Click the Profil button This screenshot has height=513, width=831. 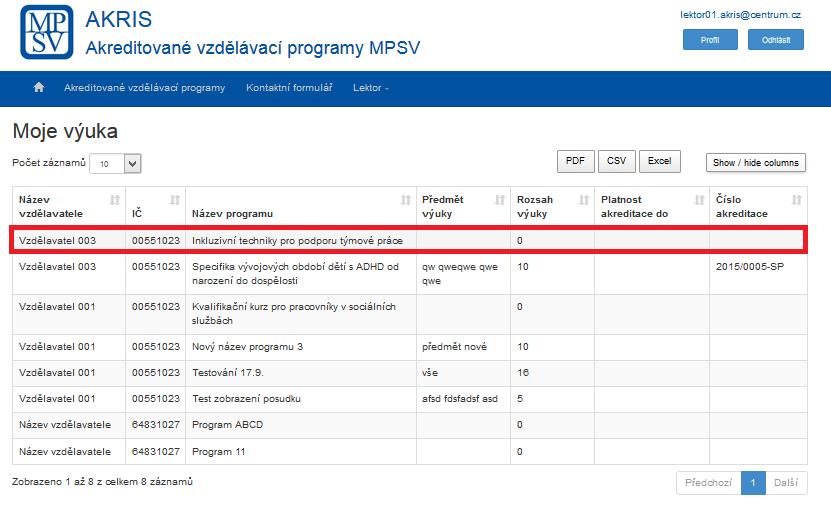pos(710,40)
